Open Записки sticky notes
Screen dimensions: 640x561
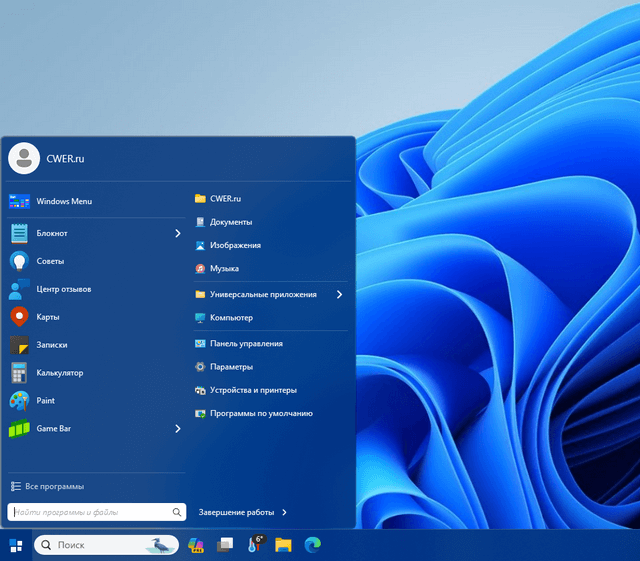tap(51, 345)
